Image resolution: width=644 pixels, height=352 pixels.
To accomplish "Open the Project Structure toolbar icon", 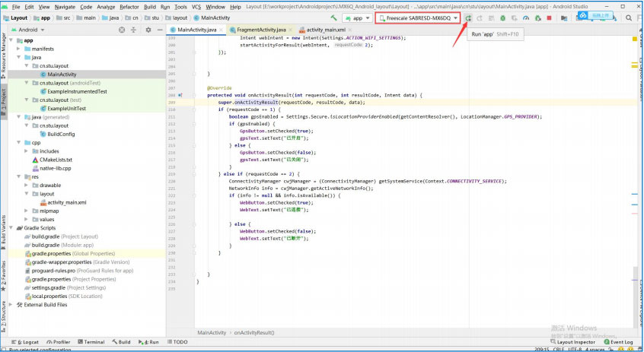I will [x=564, y=18].
